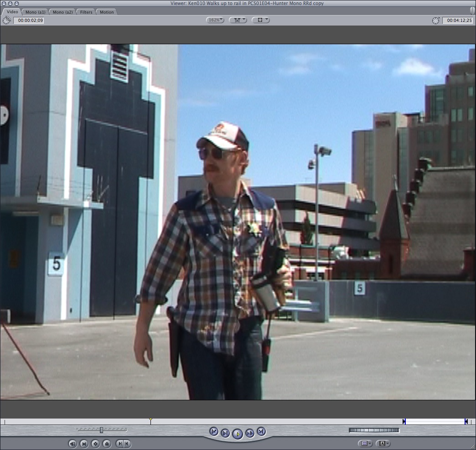The width and height of the screenshot is (476, 450).
Task: Click the Play button in transport controls
Action: [237, 434]
